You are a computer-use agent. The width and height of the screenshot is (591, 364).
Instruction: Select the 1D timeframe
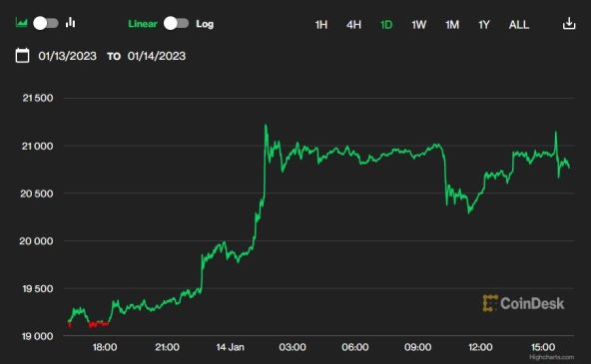[x=386, y=25]
